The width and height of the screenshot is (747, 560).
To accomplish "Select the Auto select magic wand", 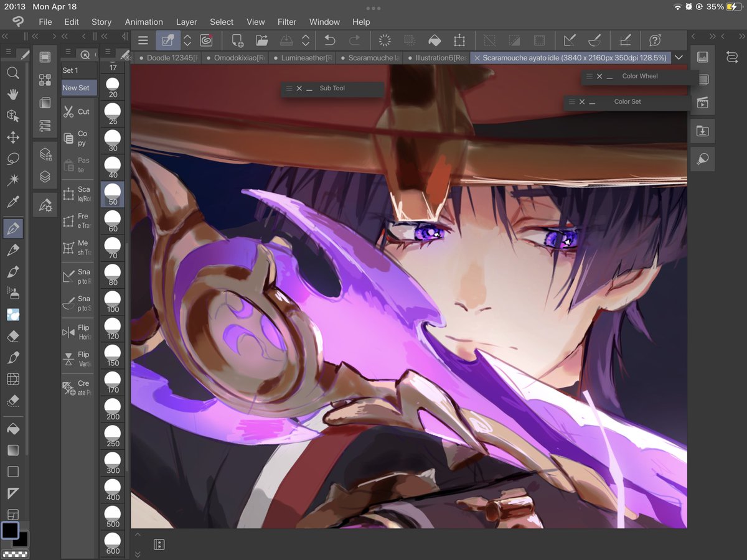I will 12,180.
